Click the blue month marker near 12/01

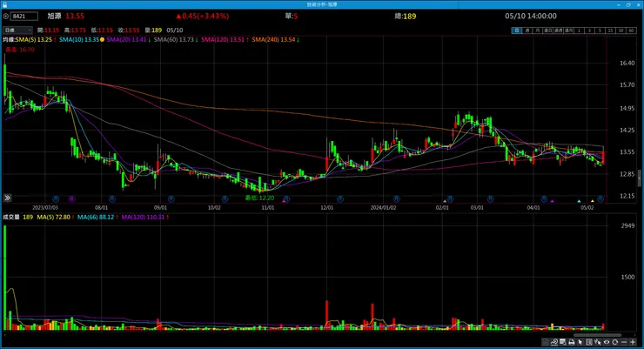point(340,198)
